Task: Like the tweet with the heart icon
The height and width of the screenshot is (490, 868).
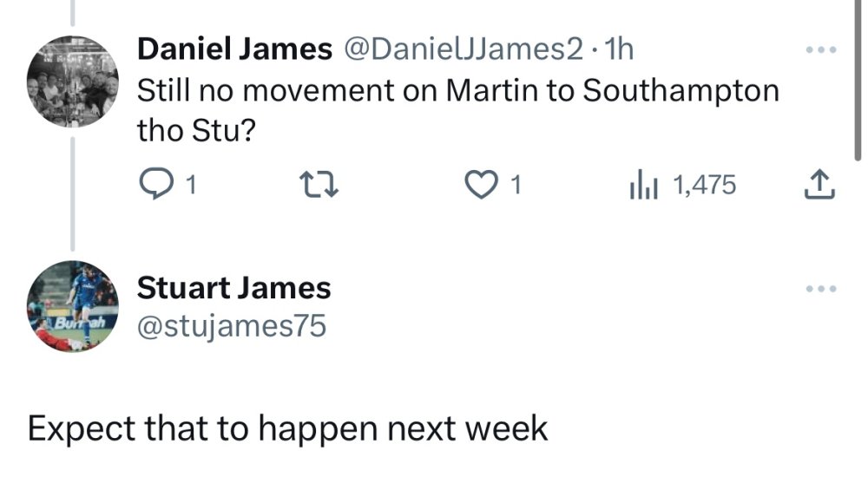Action: point(479,185)
